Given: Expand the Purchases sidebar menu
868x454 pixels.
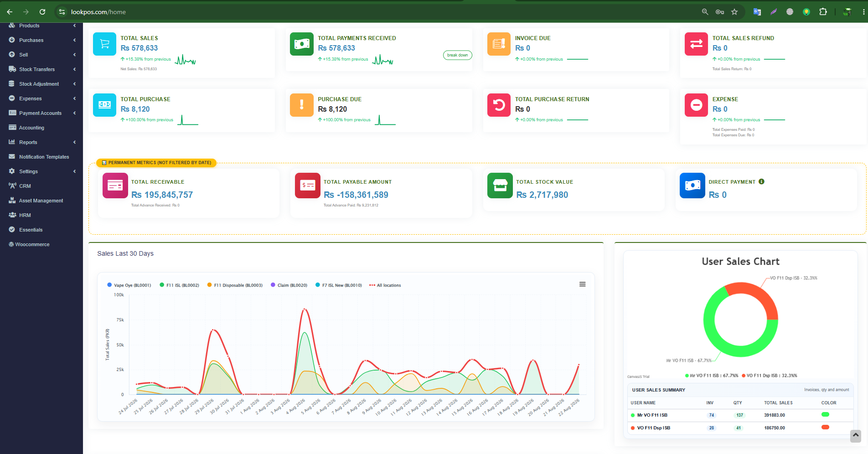Looking at the screenshot, I should (41, 40).
